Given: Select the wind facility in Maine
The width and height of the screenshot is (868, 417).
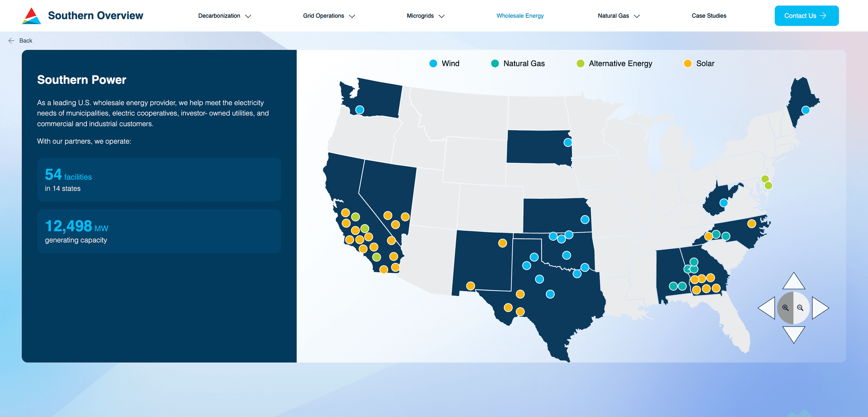Looking at the screenshot, I should click(806, 110).
